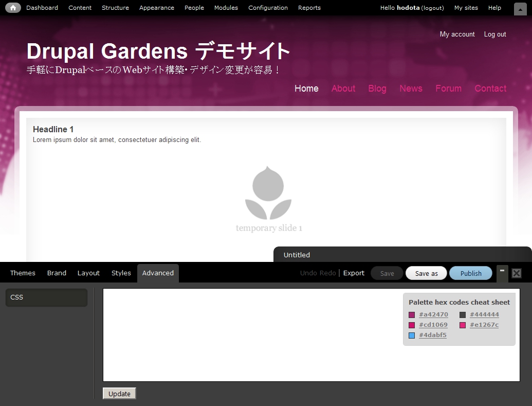
Task: Click the Palette hex codes cheat sheet heading
Action: (x=459, y=303)
